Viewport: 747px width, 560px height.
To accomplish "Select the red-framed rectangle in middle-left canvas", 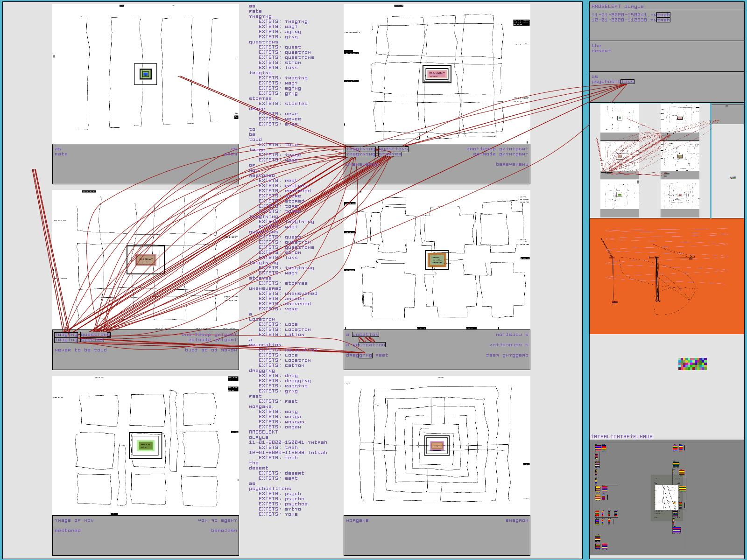I will tap(146, 260).
